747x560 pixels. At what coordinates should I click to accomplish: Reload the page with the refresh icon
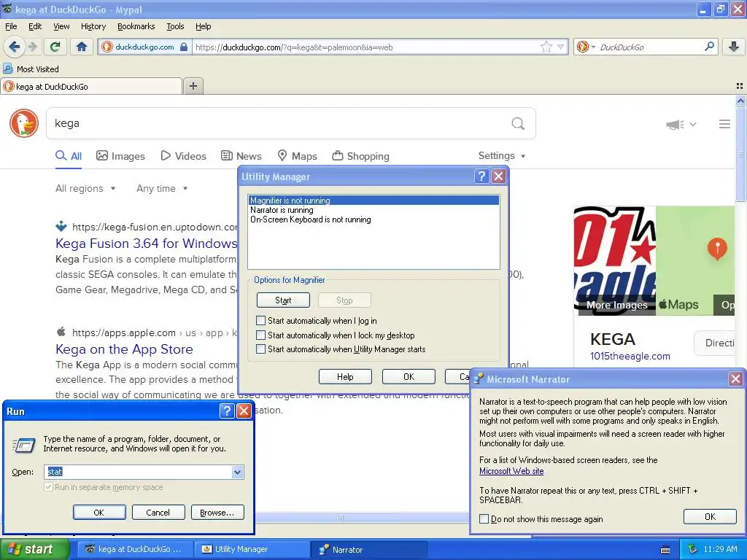pos(55,47)
